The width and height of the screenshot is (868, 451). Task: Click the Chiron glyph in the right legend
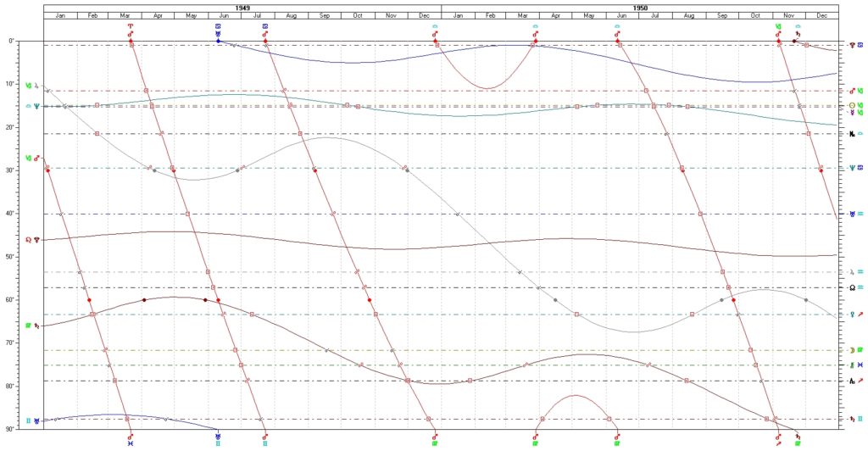(852, 134)
